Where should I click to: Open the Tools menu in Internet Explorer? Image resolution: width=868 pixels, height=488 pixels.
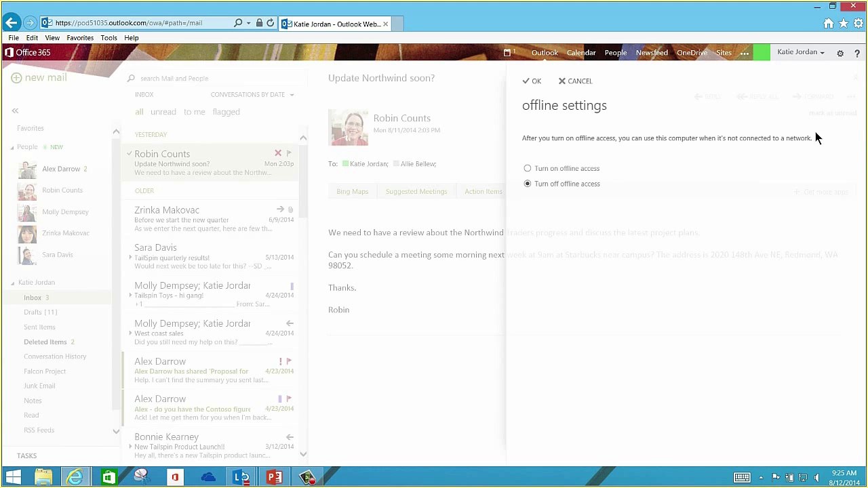tap(108, 38)
